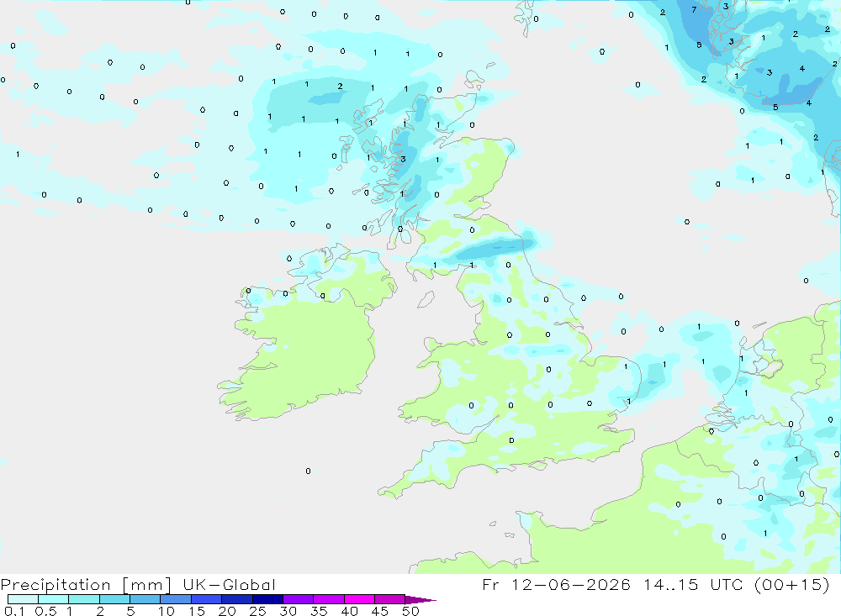This screenshot has width=841, height=616.
Task: Click the 'Precipitation' title word
Action: click(56, 584)
